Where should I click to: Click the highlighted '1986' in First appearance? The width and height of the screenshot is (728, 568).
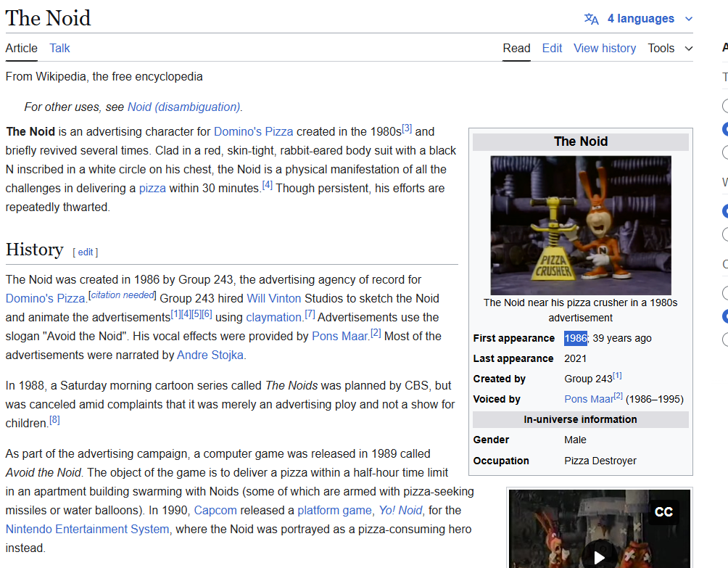coord(576,338)
